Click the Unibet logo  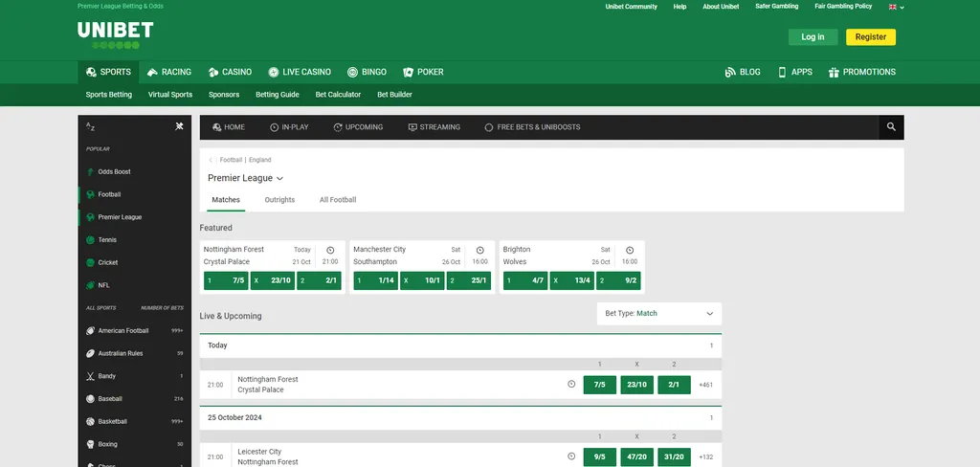115,35
